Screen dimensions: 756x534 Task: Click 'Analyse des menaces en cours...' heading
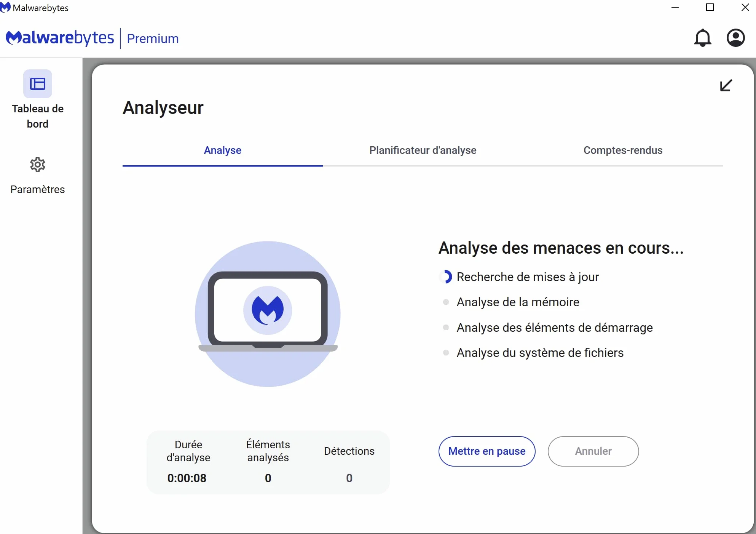[x=561, y=248]
